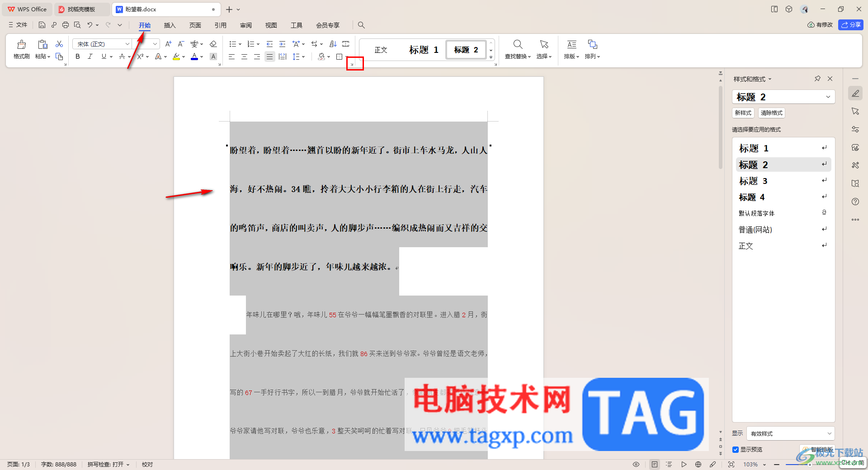The image size is (868, 470).
Task: Open Find and Replace (查找替换)
Action: tap(518, 49)
